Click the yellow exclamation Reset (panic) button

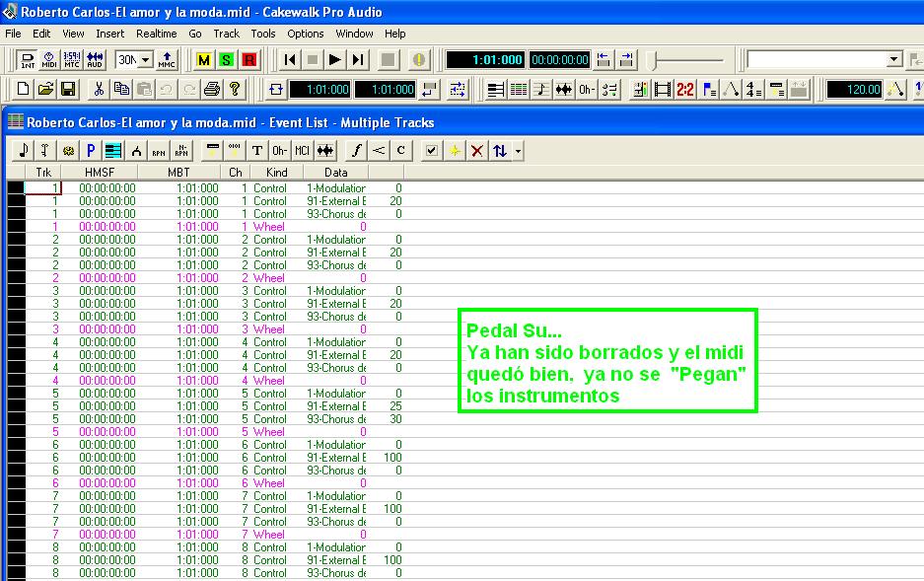[x=418, y=59]
